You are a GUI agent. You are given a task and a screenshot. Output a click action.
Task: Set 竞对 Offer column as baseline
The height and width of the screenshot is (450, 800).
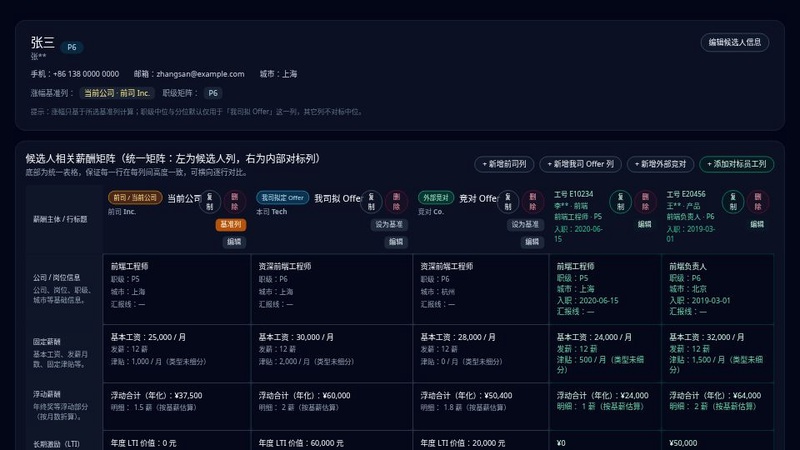click(x=525, y=224)
